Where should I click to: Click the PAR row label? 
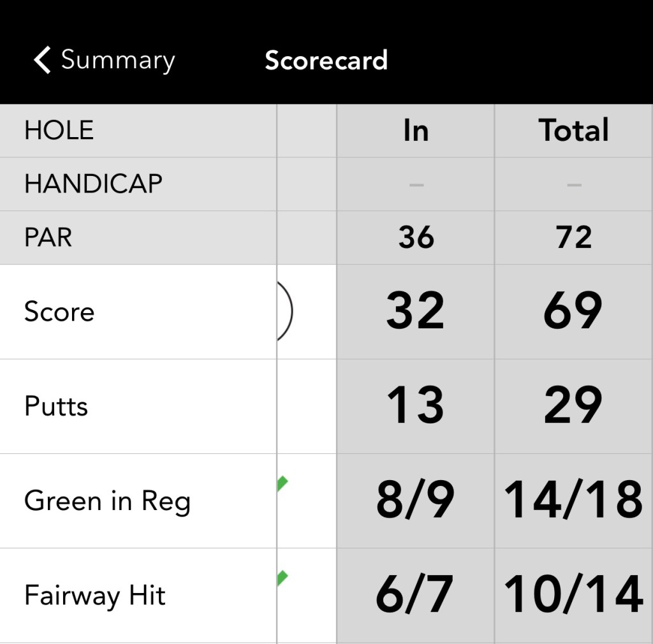pyautogui.click(x=48, y=237)
